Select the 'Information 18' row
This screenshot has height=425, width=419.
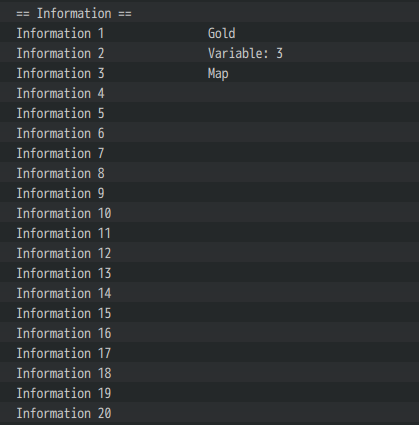209,372
